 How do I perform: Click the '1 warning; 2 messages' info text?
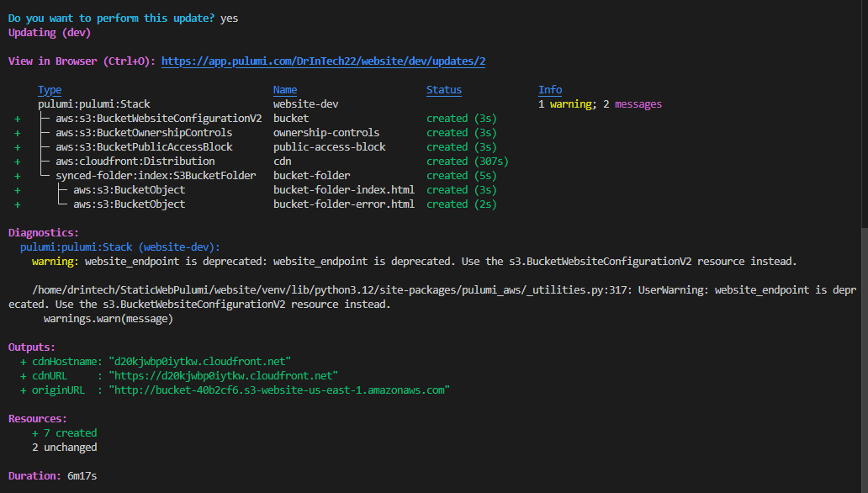[x=600, y=104]
